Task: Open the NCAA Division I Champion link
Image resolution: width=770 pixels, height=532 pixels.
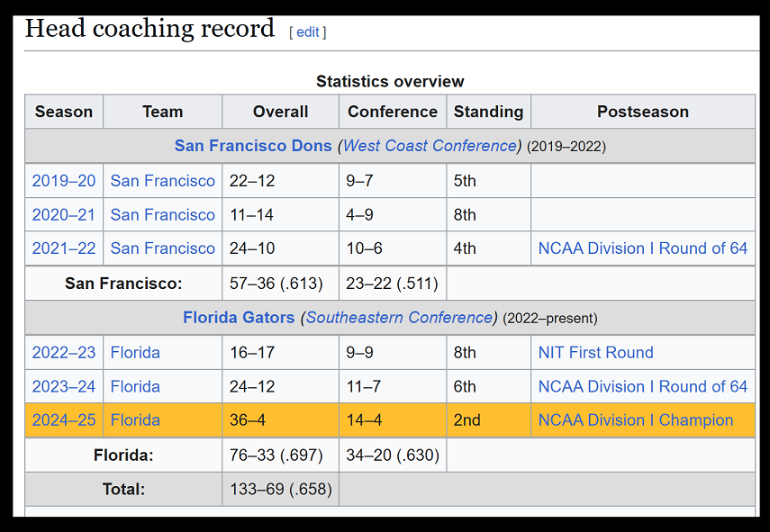Action: [636, 420]
